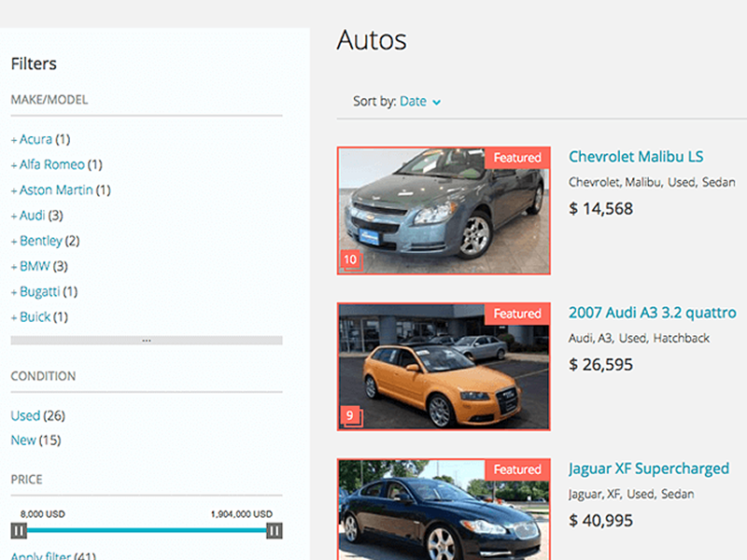747x560 pixels.
Task: Expand the Aston Martin filter entry
Action: click(56, 189)
